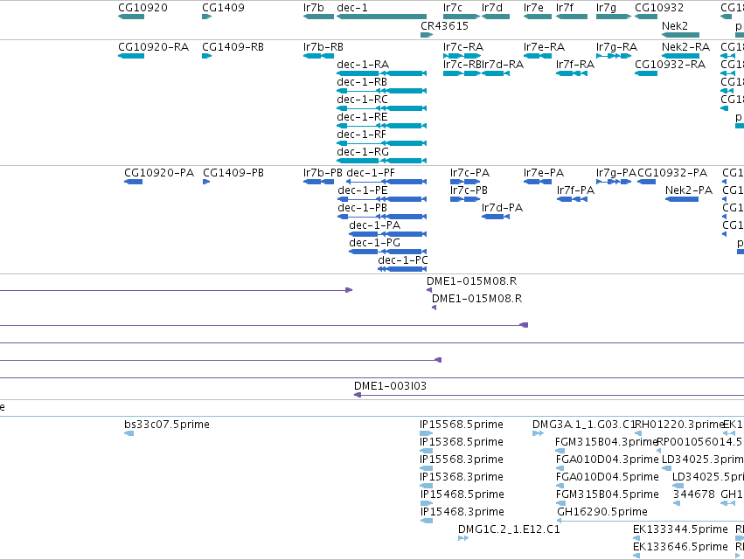Open the Ir7e gene label
The height and width of the screenshot is (560, 744).
click(534, 8)
